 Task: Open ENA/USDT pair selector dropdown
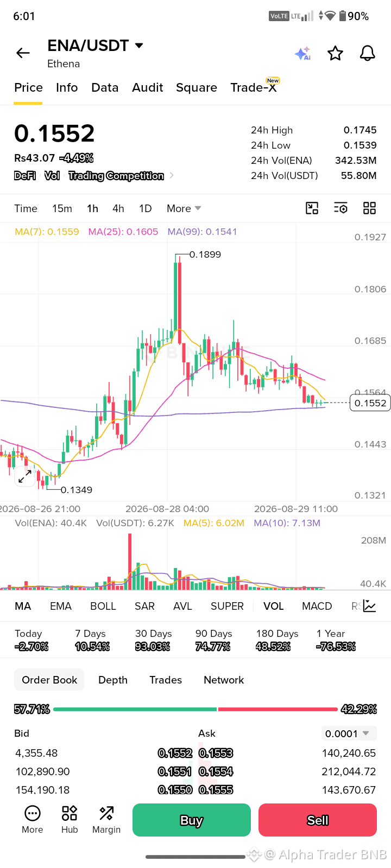96,46
